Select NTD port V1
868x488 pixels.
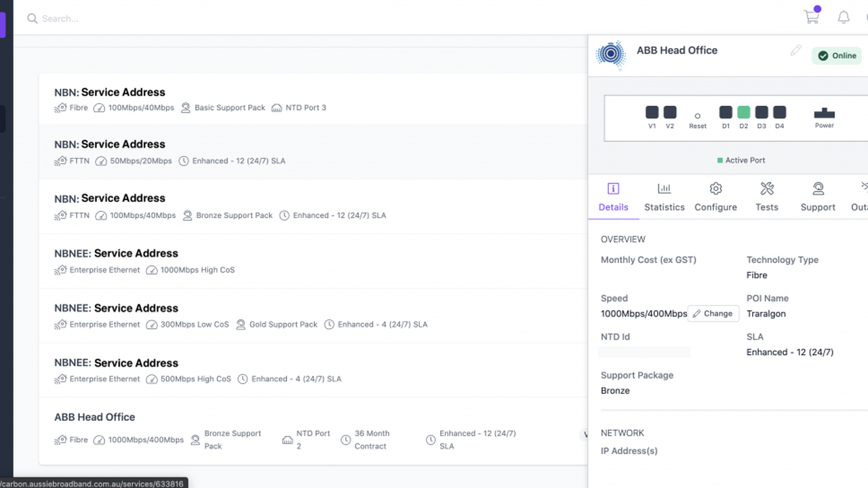pyautogui.click(x=652, y=113)
